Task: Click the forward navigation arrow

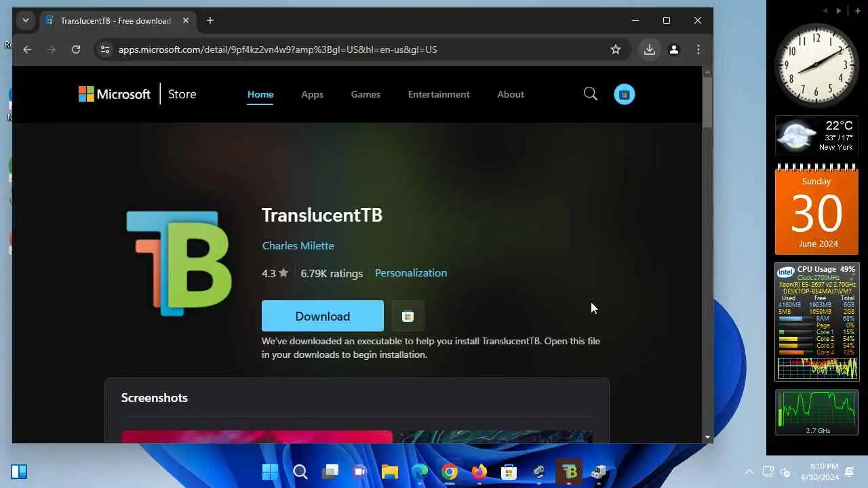Action: pos(52,49)
